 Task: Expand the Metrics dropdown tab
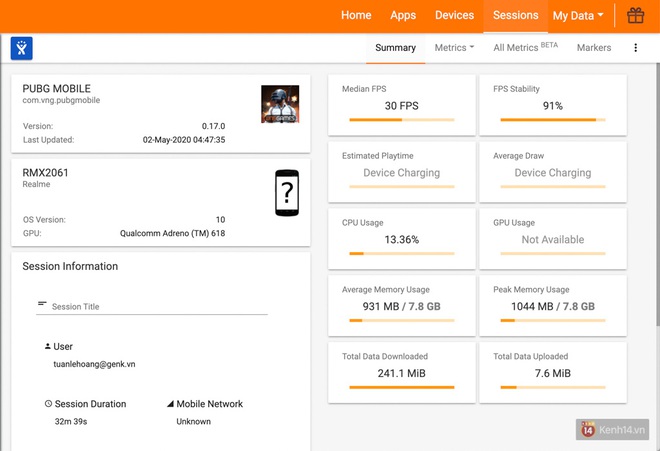pos(454,48)
